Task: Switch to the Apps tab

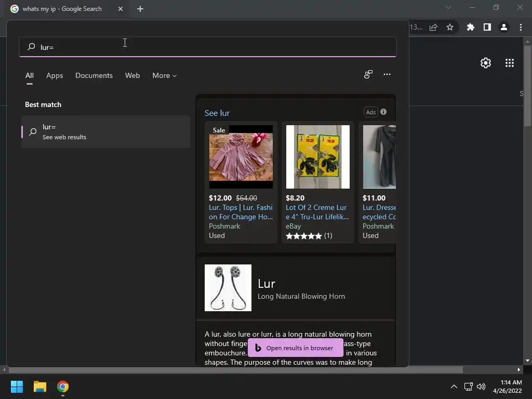Action: pos(55,75)
